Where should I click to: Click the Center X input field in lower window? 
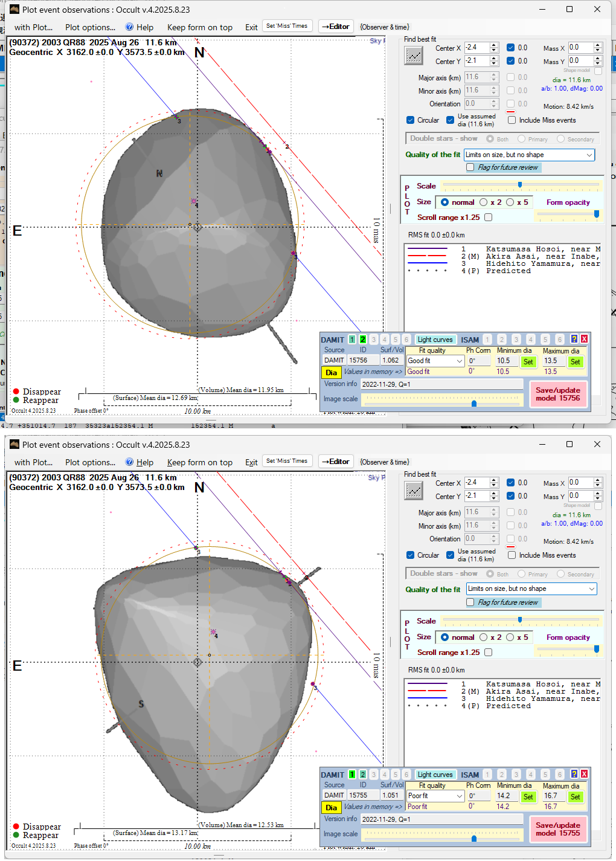tap(477, 483)
